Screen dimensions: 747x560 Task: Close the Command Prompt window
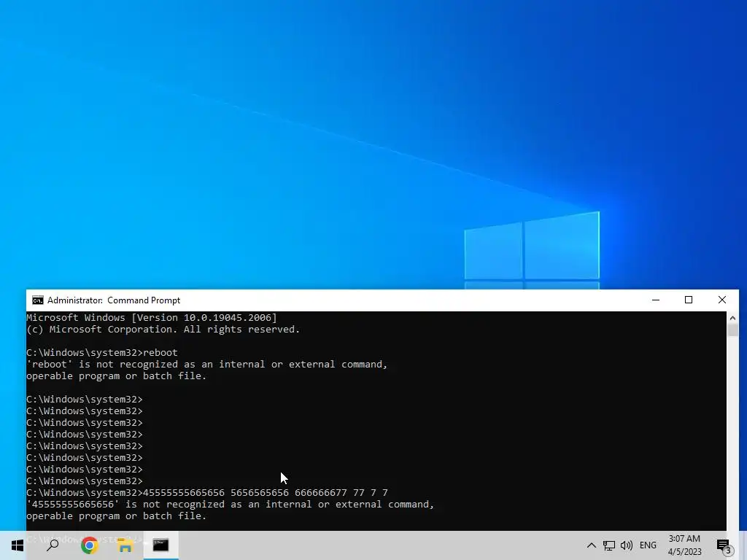click(722, 300)
